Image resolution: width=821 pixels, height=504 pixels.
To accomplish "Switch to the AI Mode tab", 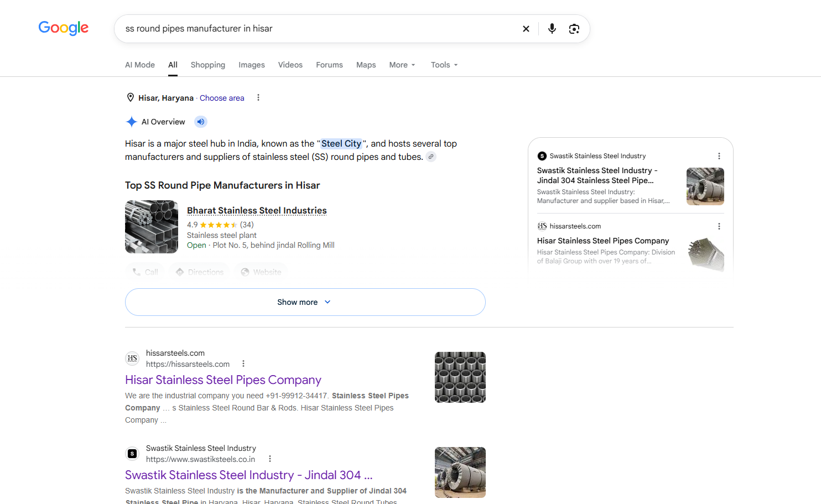I will (140, 65).
